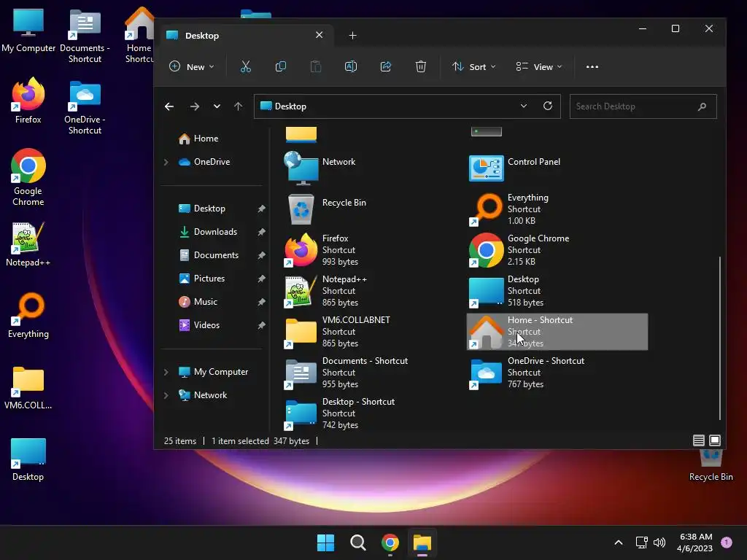
Task: Open the Windows Start menu
Action: 326,542
